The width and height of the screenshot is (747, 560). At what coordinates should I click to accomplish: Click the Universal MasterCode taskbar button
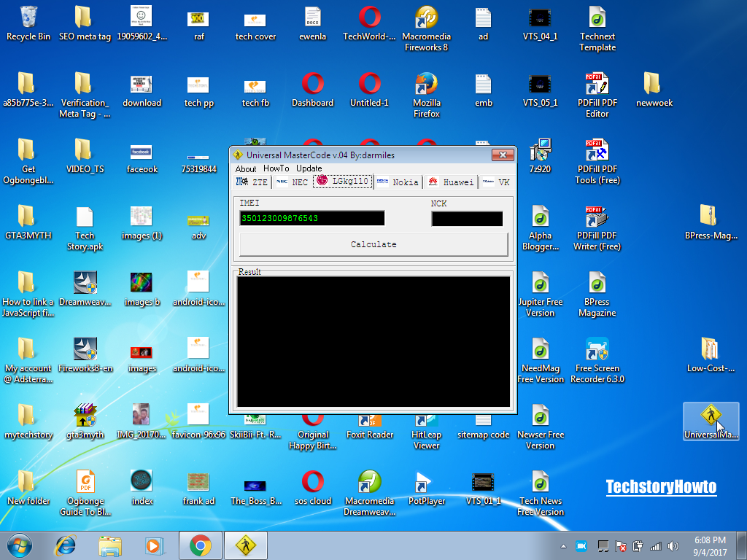point(246,545)
